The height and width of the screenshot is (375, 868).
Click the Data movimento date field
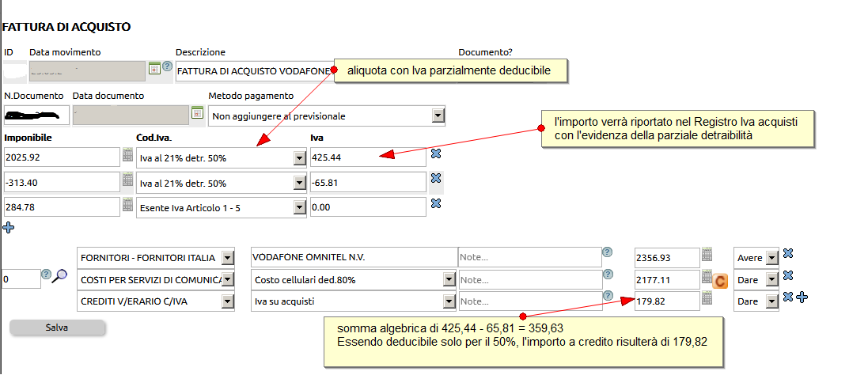pos(88,70)
